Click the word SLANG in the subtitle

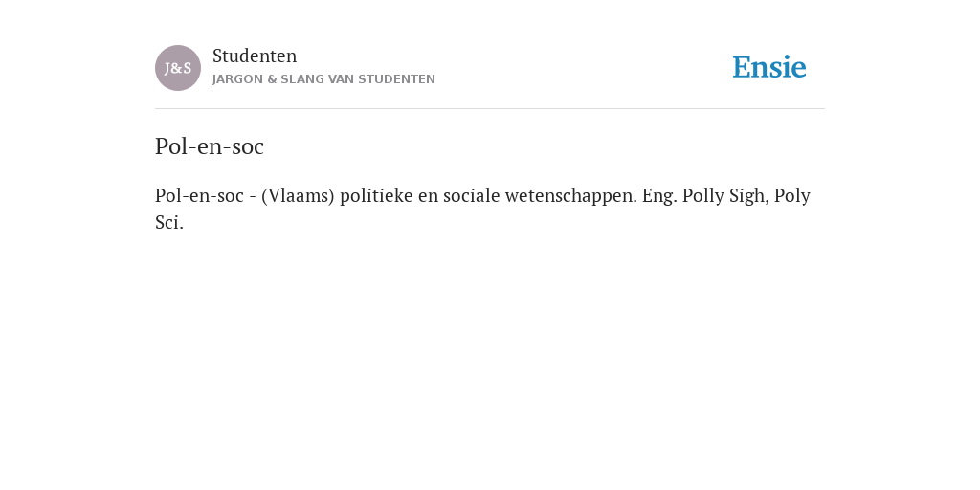(301, 79)
